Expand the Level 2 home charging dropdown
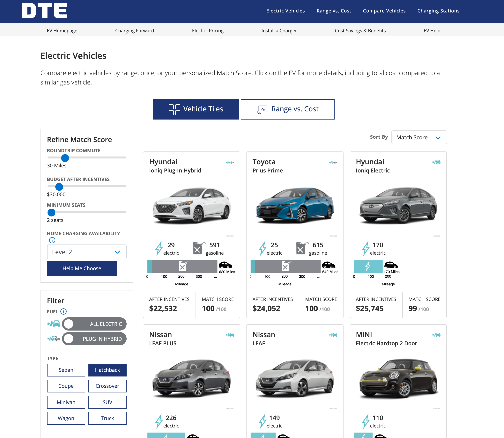 pos(87,252)
